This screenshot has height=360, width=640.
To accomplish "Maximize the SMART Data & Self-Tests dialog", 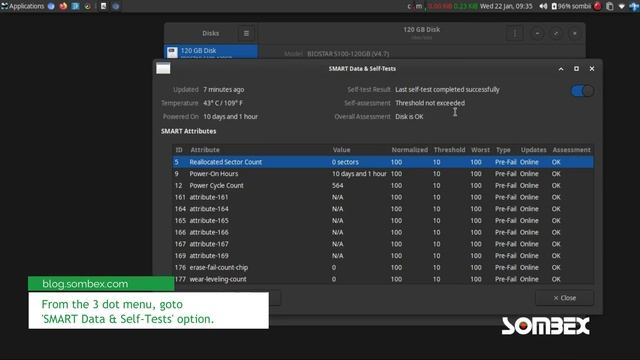I will coord(576,69).
